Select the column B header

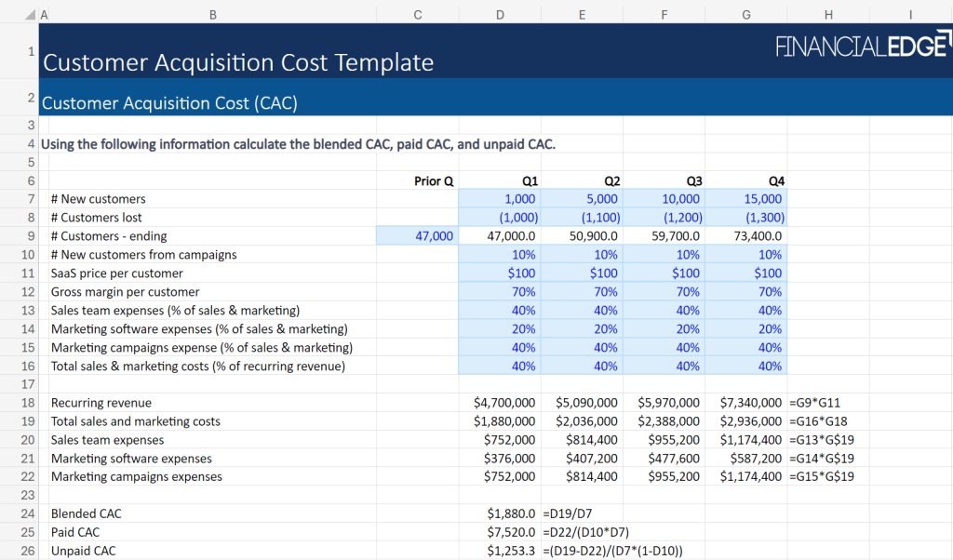click(212, 14)
